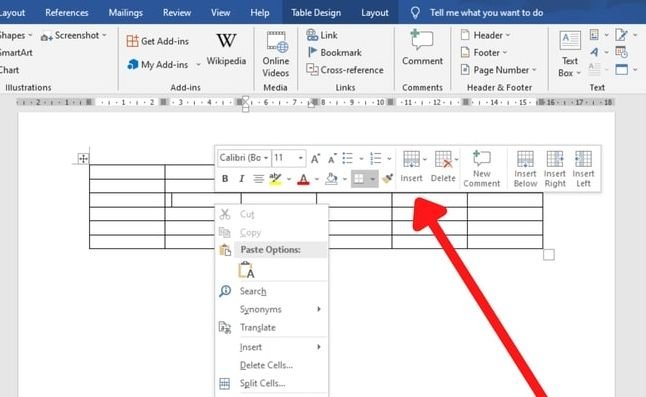Click Insert Left
The width and height of the screenshot is (646, 397).
pos(583,169)
